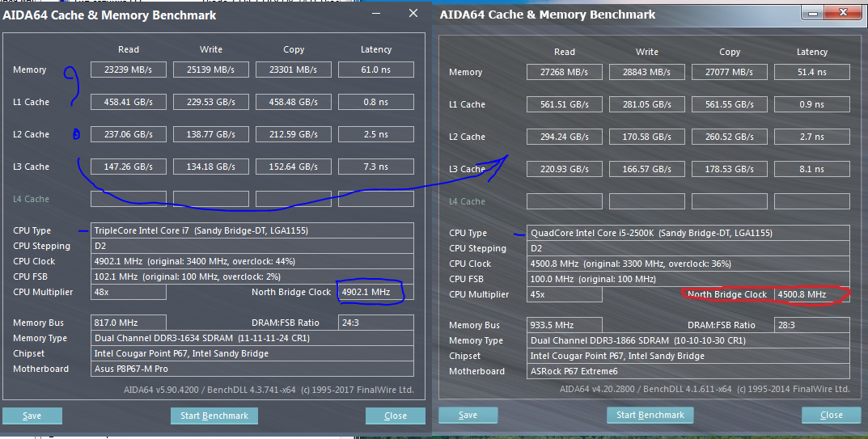This screenshot has height=439, width=868.
Task: Select L3 Cache Latency 7.3 ns
Action: click(x=376, y=167)
